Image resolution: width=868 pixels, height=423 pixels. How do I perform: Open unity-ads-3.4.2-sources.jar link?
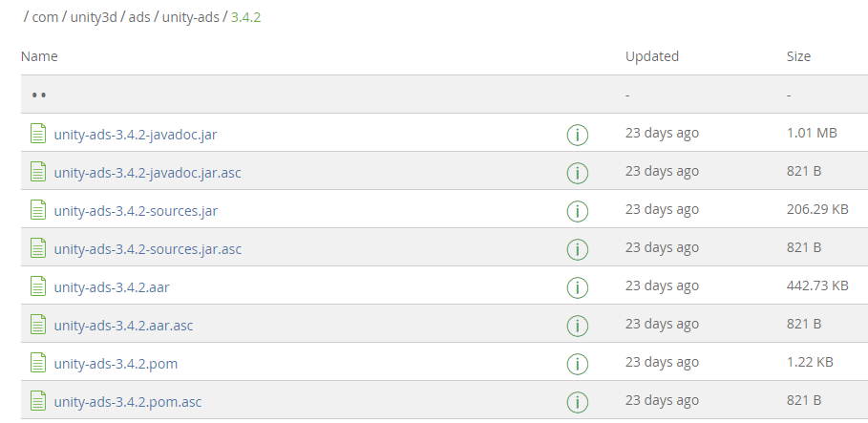[x=136, y=211]
